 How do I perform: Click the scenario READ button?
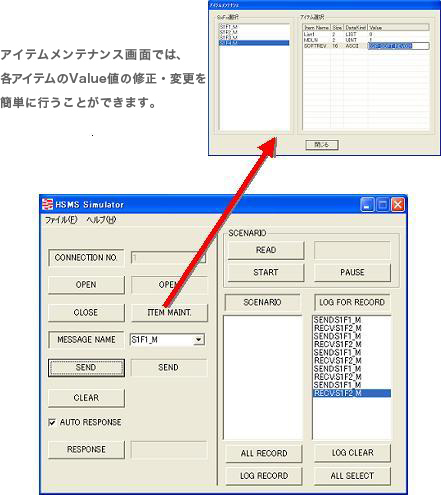[x=266, y=250]
